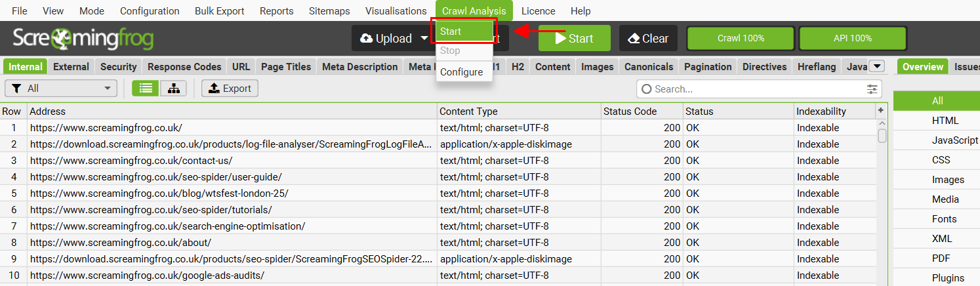Choose Start in Crawl Analysis dropdown
The width and height of the screenshot is (980, 286).
[x=464, y=31]
